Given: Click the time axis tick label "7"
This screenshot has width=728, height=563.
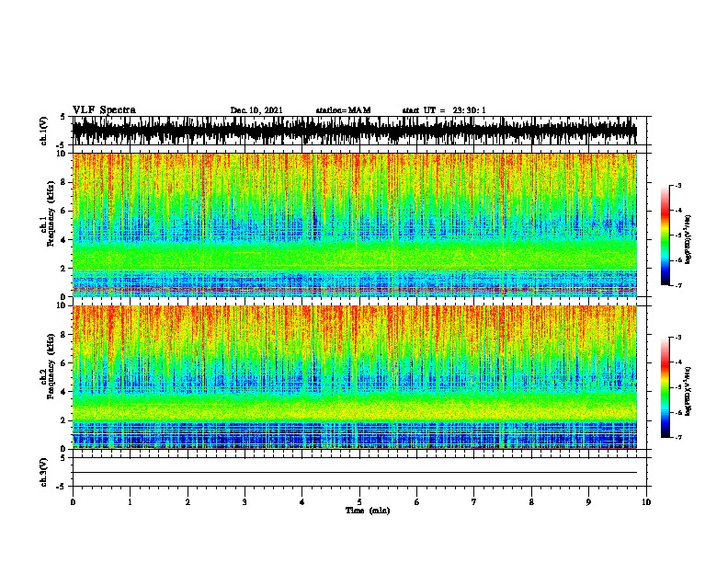Looking at the screenshot, I should click(474, 502).
